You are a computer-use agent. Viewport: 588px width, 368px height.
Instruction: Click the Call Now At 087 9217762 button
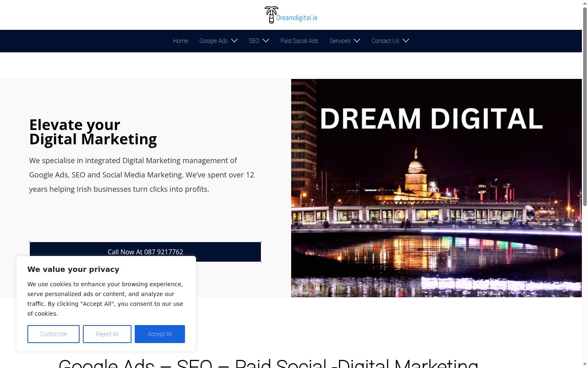(145, 252)
